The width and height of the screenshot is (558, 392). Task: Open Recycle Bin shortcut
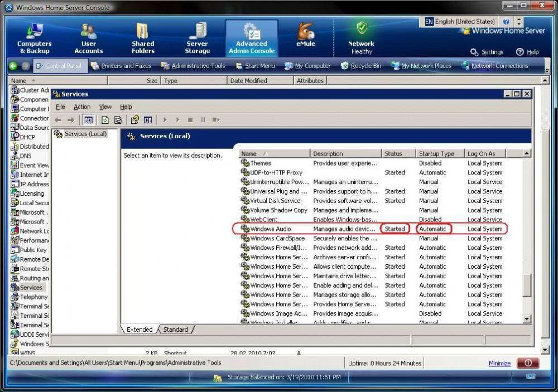coord(361,66)
